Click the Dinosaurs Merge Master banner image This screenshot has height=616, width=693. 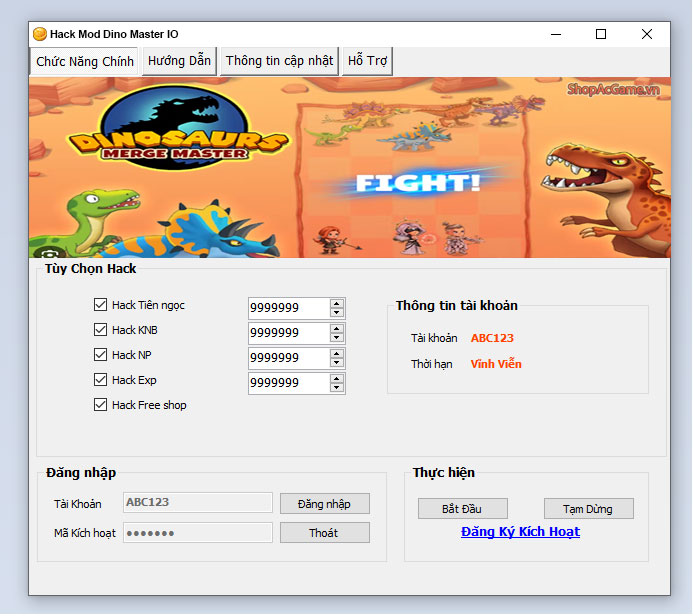[350, 167]
